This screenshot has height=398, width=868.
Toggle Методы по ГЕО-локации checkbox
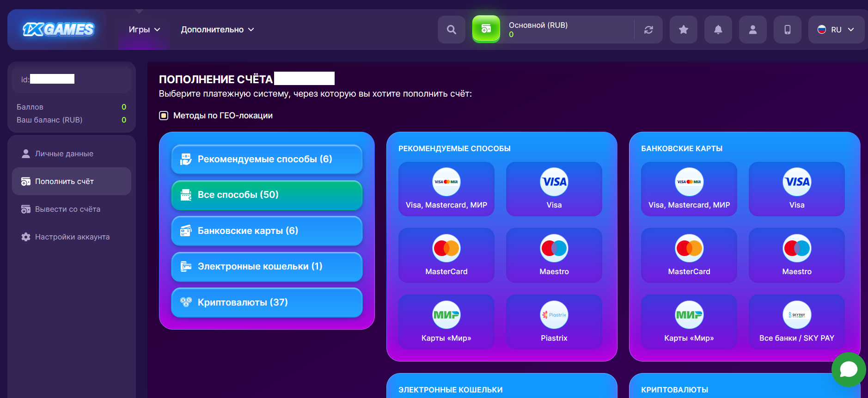[x=164, y=116]
